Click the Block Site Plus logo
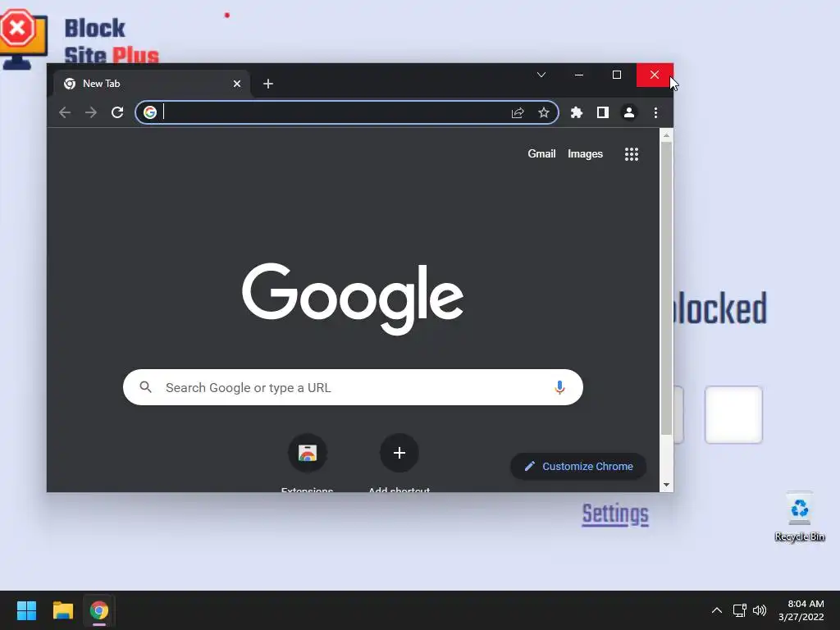This screenshot has width=840, height=630. click(x=80, y=39)
